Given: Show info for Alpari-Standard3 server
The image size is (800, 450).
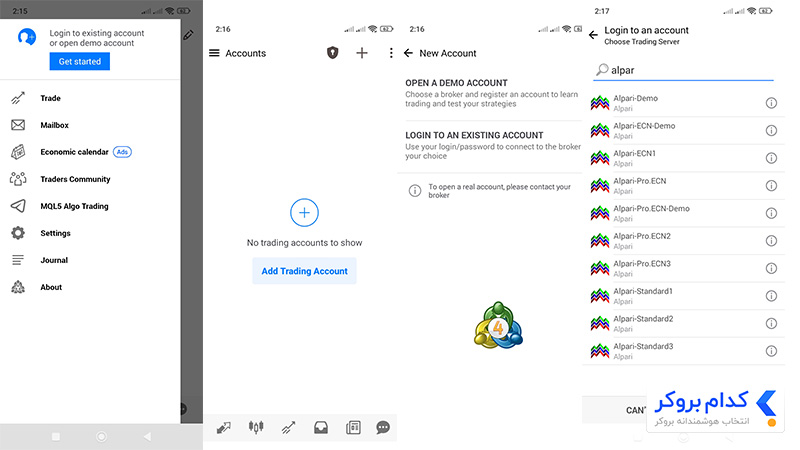Looking at the screenshot, I should [x=771, y=351].
